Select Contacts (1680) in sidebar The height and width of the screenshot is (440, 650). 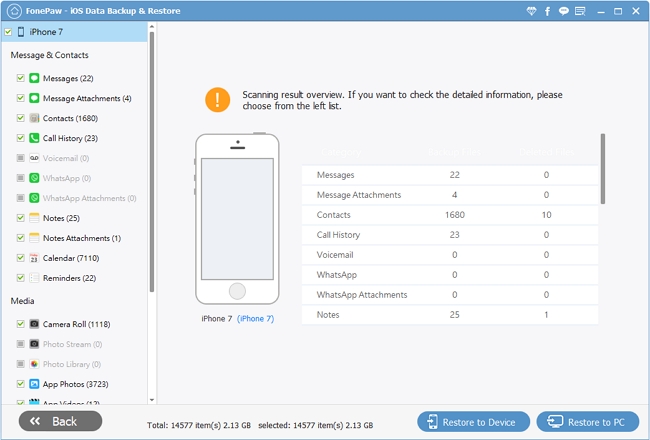point(70,118)
